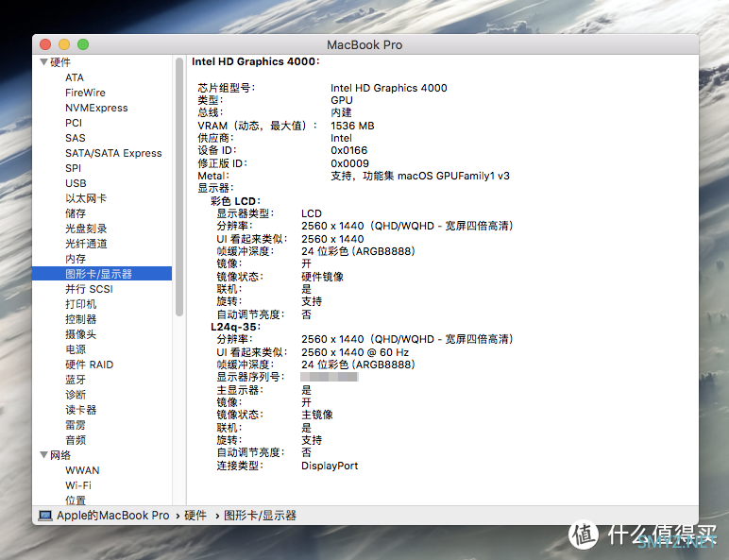This screenshot has height=560, width=729.
Task: Open the 光纤通道 entry
Action: pos(86,244)
